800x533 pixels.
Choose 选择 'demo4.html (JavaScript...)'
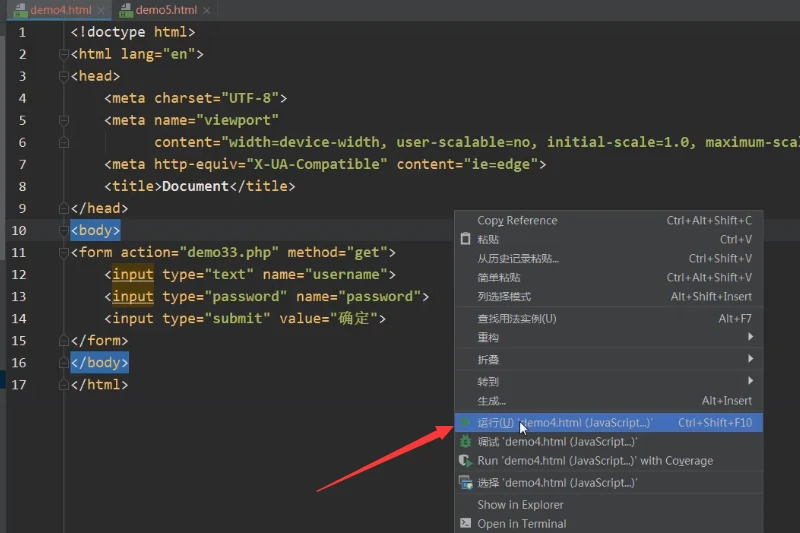pyautogui.click(x=609, y=483)
